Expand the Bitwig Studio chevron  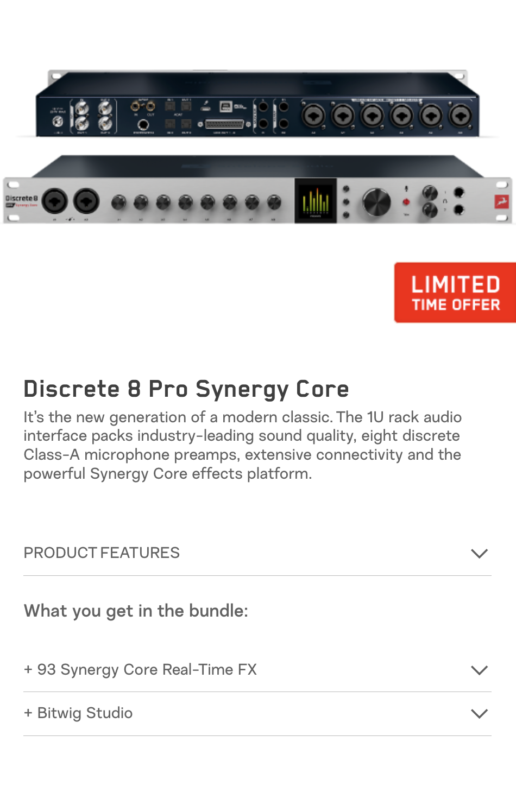479,713
